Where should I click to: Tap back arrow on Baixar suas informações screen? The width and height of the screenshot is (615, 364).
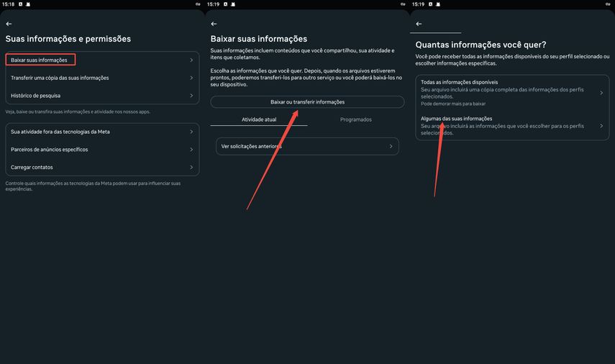click(214, 24)
